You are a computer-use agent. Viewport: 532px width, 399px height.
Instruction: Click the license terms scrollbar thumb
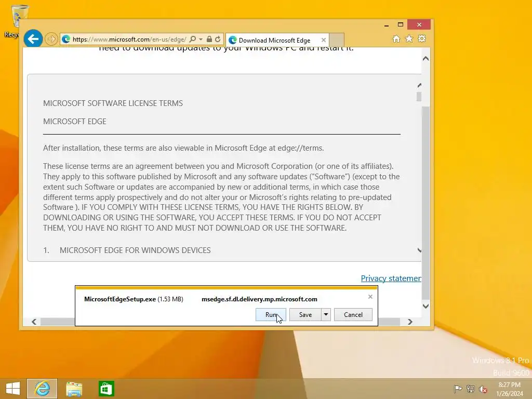[419, 96]
